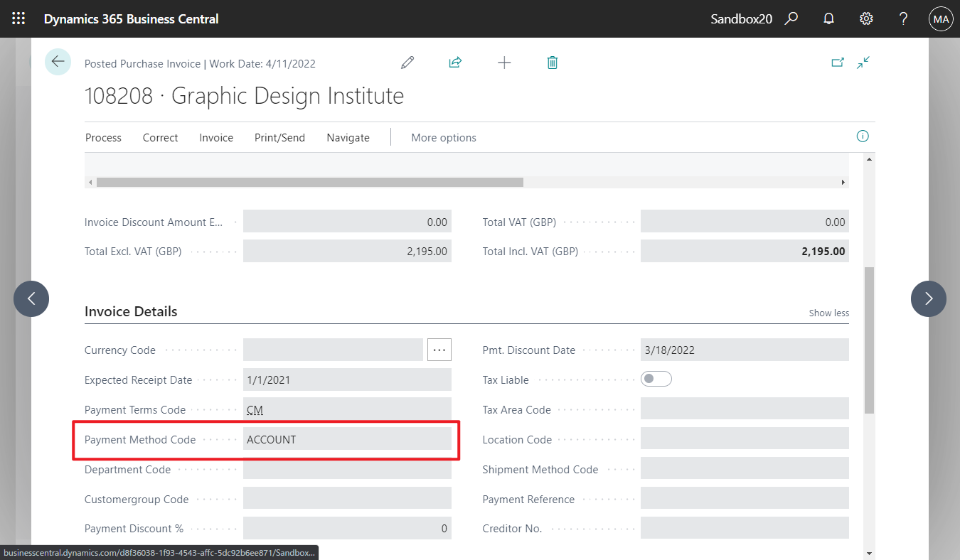Open the Navigate menu
This screenshot has height=560, width=960.
pyautogui.click(x=348, y=137)
